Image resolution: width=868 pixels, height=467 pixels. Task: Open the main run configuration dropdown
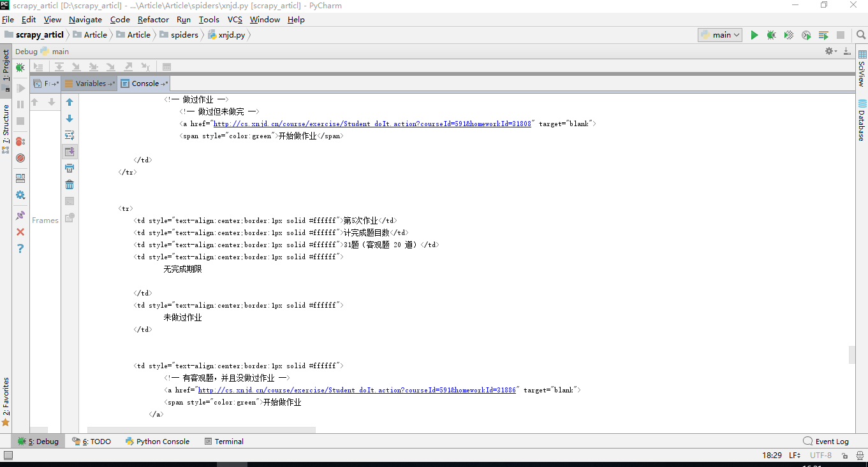click(720, 35)
